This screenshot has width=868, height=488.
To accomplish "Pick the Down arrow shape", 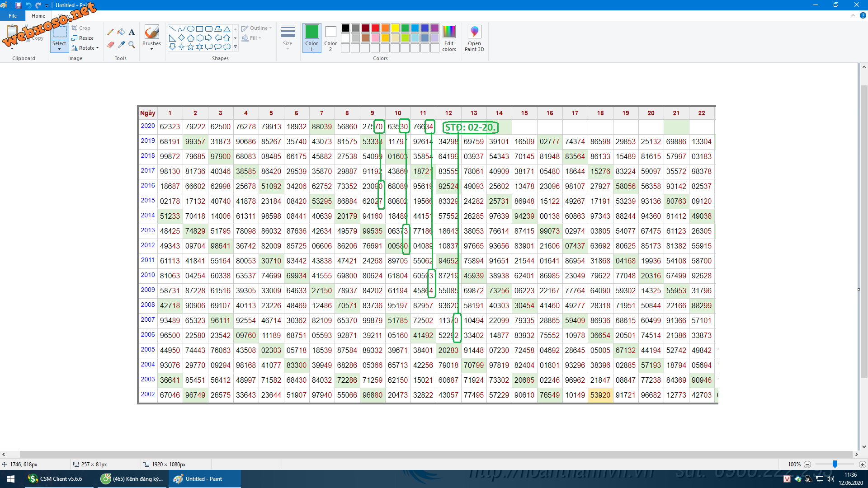I will [172, 47].
